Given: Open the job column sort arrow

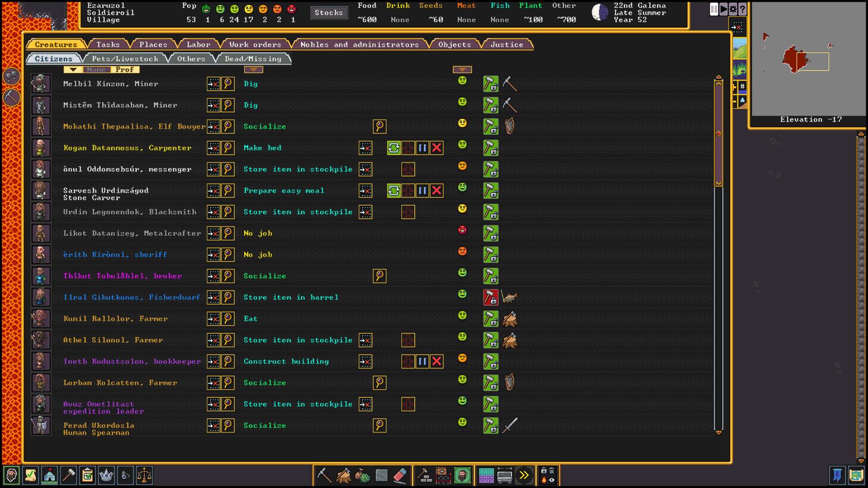Looking at the screenshot, I should coord(253,69).
